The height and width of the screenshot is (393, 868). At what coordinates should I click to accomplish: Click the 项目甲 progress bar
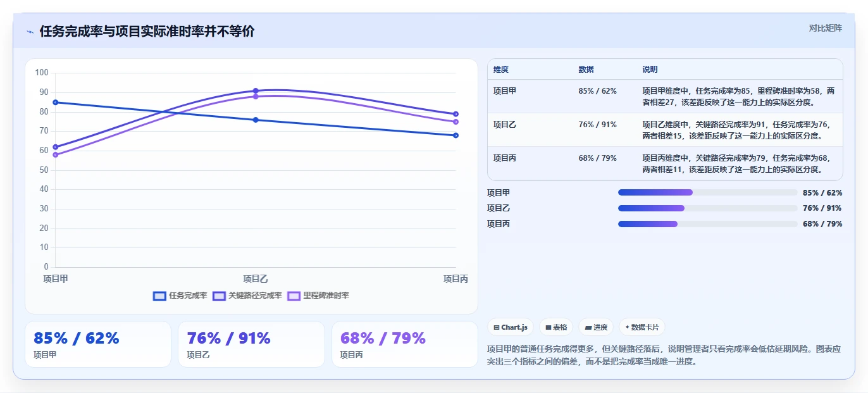point(707,192)
